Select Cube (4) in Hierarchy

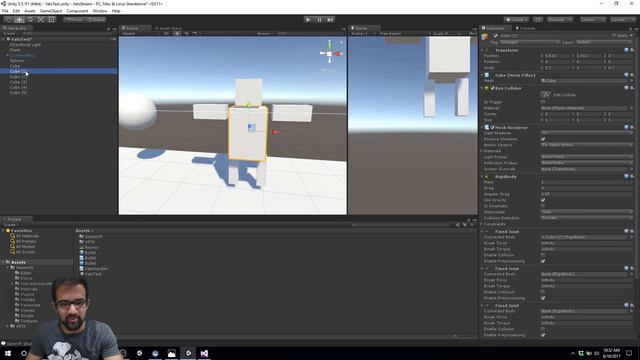[x=18, y=87]
